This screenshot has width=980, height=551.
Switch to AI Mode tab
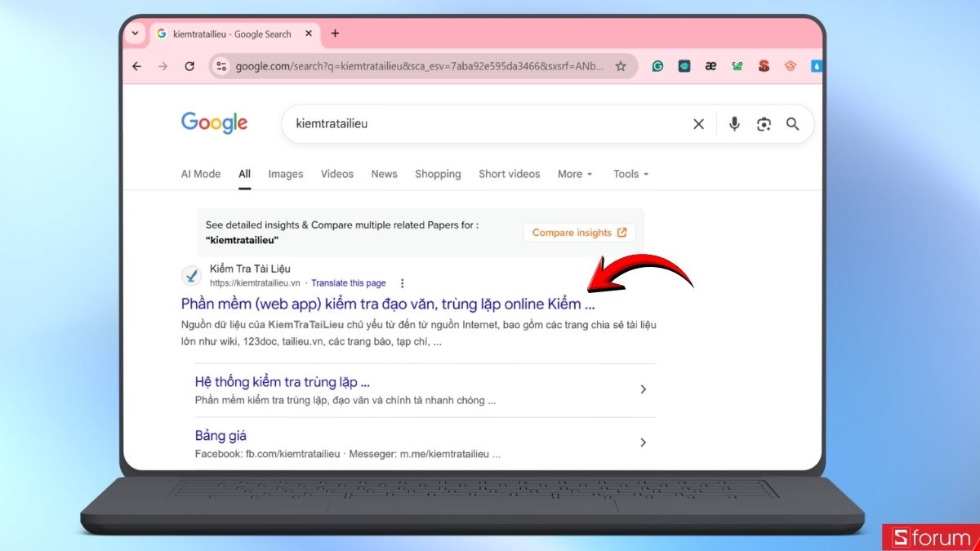point(201,174)
